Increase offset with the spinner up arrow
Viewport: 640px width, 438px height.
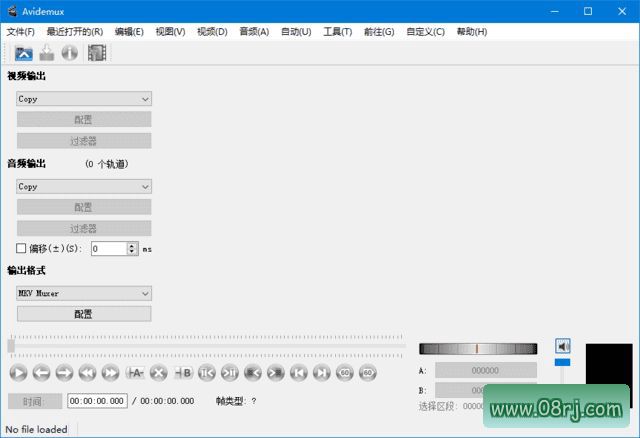132,245
